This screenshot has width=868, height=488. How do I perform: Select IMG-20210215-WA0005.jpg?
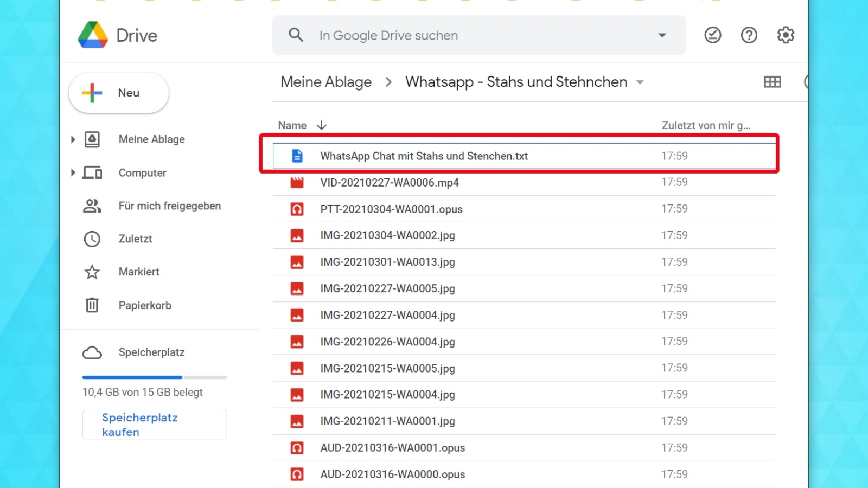524,369
